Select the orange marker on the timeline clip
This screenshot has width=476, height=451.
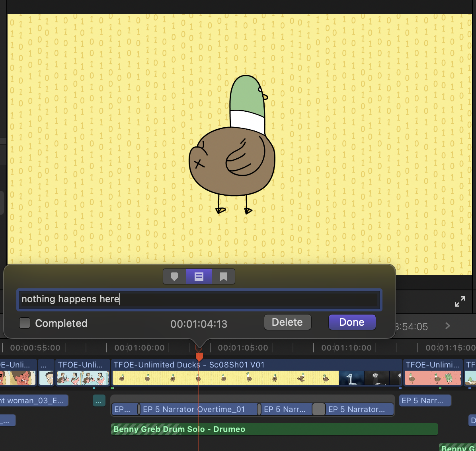(199, 356)
